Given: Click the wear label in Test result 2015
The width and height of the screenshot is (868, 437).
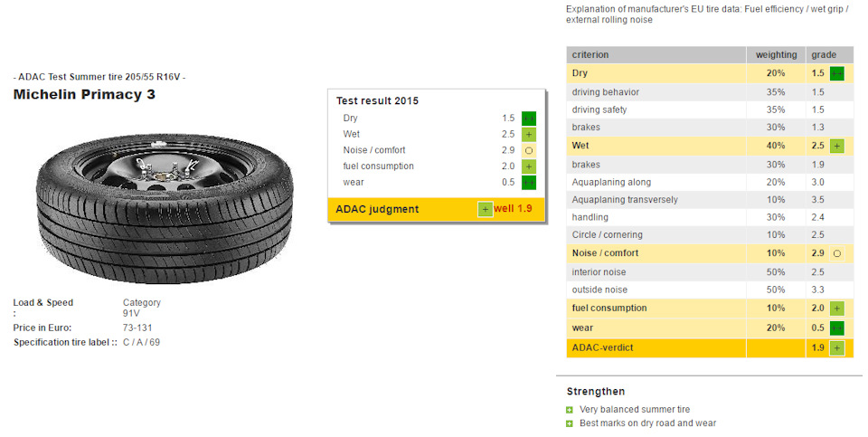Looking at the screenshot, I should (354, 182).
